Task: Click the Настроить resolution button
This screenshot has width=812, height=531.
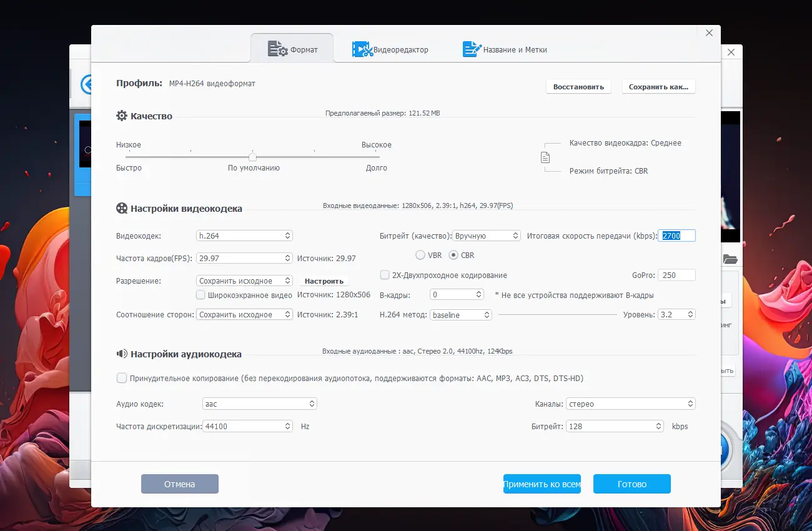Action: click(324, 281)
